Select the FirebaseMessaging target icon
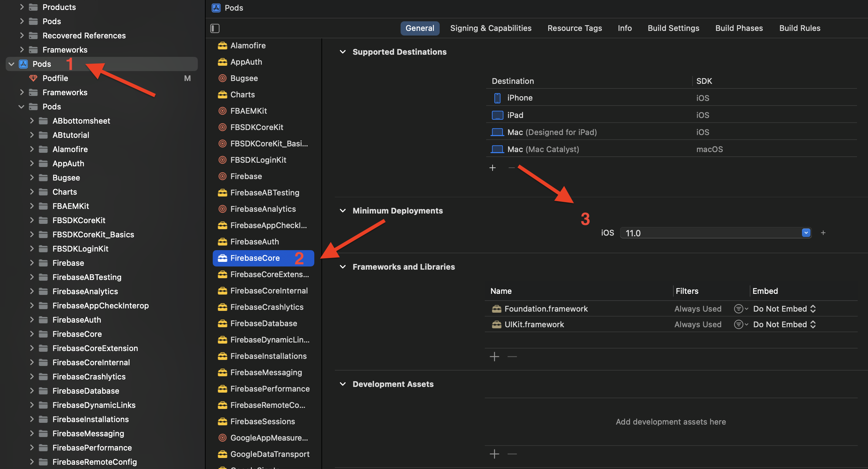This screenshot has height=469, width=868. click(x=222, y=372)
